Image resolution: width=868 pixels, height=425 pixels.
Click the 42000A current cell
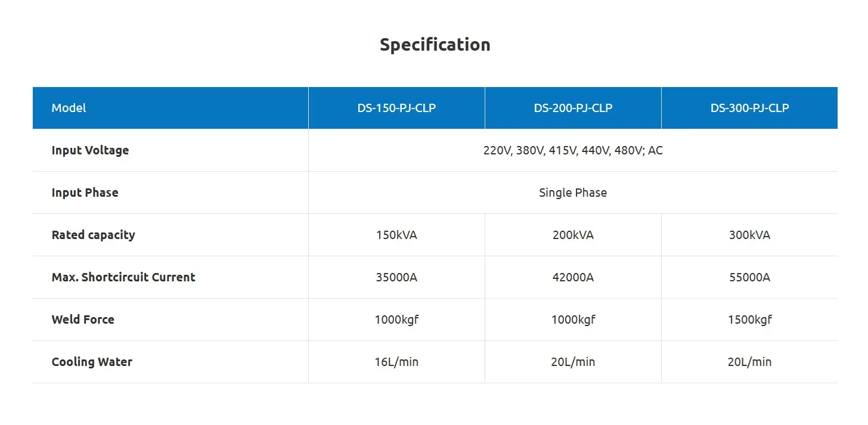click(x=573, y=277)
